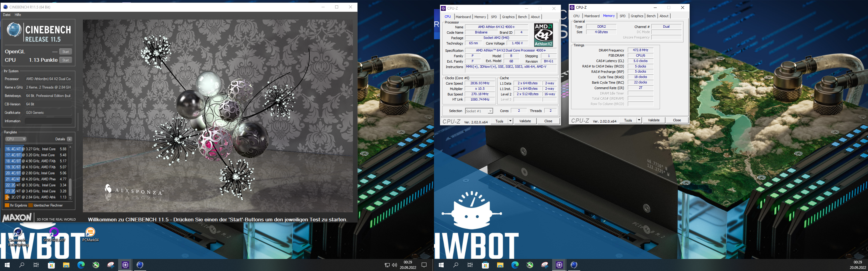Image resolution: width=868 pixels, height=271 pixels.
Task: Open the PCMark04 desktop shortcut
Action: pos(90,235)
